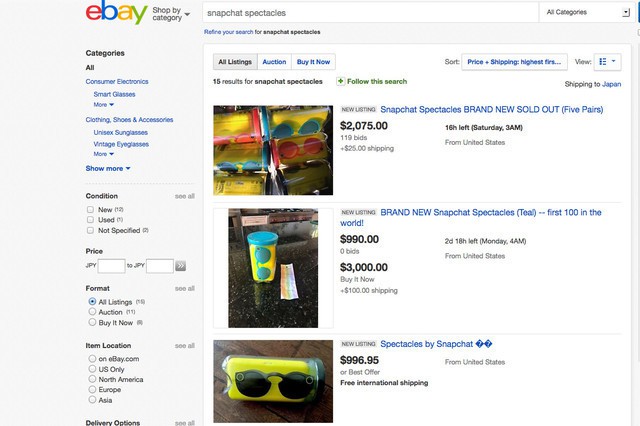Select the Auction format radio button

pos(92,312)
